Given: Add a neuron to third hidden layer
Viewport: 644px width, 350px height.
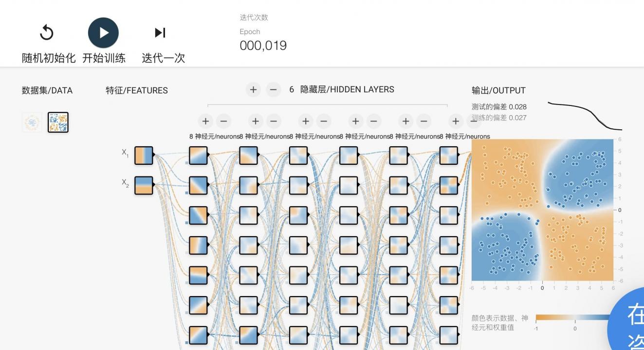Looking at the screenshot, I should (305, 121).
